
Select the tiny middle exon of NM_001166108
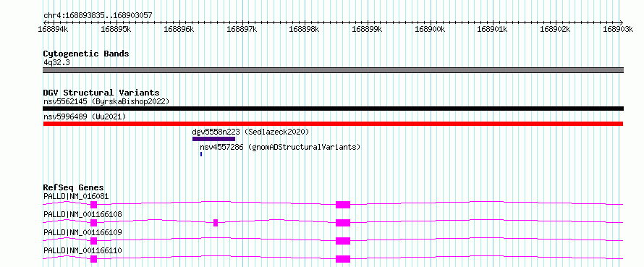point(216,223)
